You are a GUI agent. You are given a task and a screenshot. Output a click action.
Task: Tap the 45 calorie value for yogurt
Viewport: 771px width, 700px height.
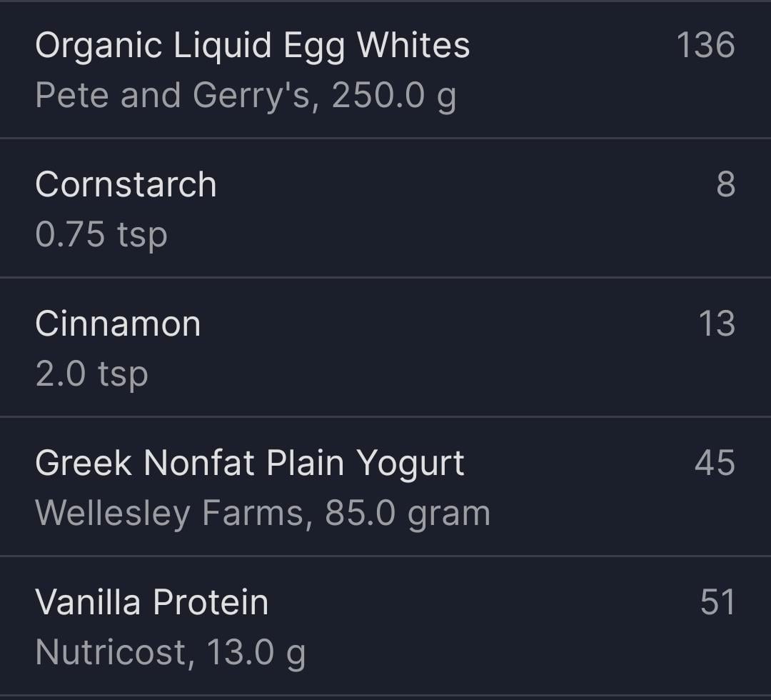click(x=715, y=463)
